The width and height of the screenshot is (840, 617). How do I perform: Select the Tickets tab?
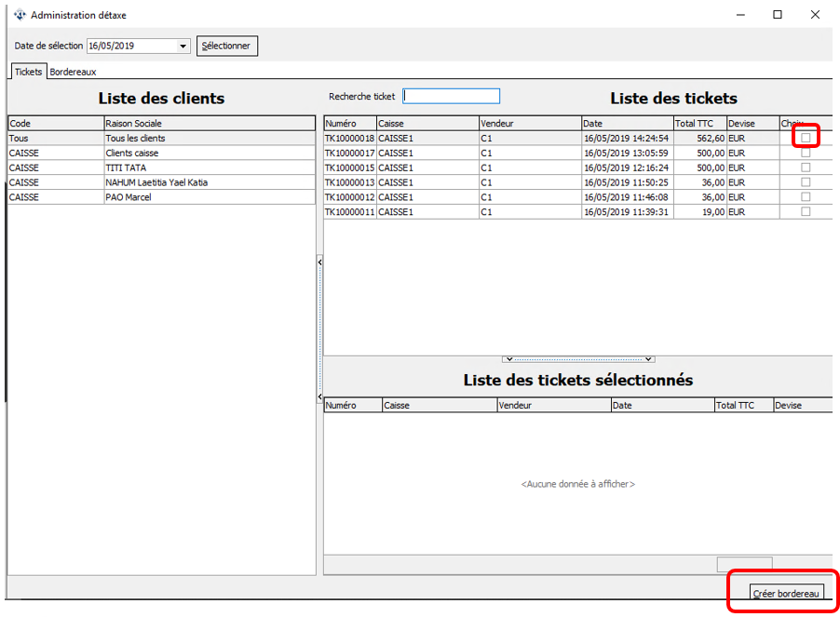point(28,72)
